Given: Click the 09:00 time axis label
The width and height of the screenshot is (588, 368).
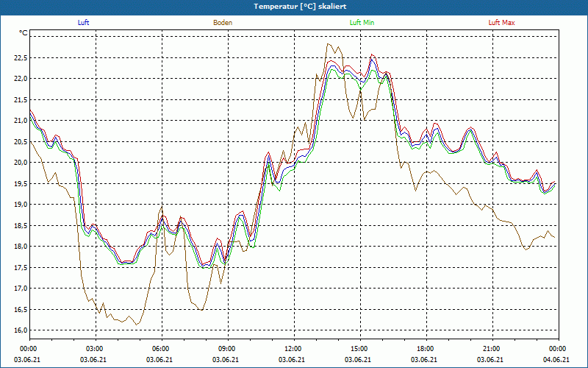Looking at the screenshot, I should [x=226, y=348].
